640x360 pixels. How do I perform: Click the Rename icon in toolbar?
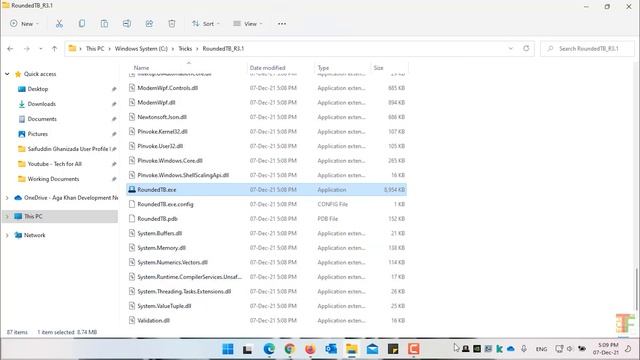pyautogui.click(x=127, y=24)
